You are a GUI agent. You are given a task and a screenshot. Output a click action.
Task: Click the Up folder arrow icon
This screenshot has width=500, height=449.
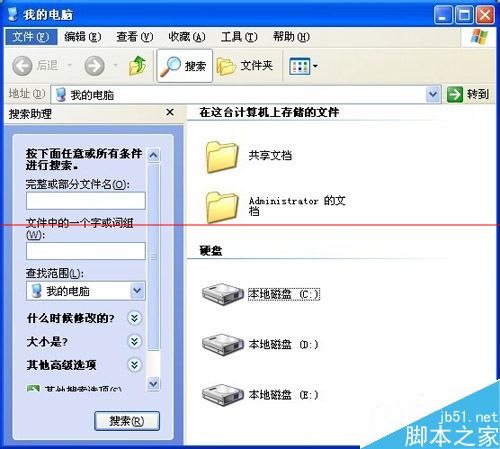coord(137,65)
